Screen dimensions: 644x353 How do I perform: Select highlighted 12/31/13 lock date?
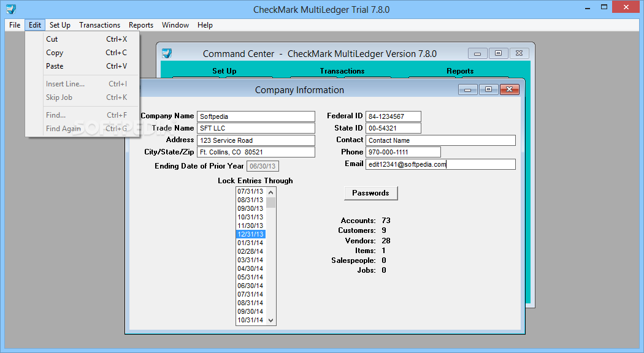point(250,234)
